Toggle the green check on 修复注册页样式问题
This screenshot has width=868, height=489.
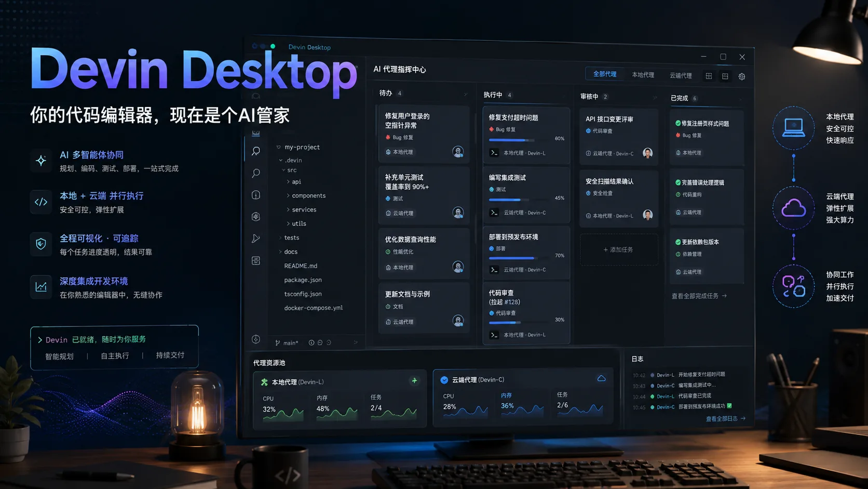(678, 123)
